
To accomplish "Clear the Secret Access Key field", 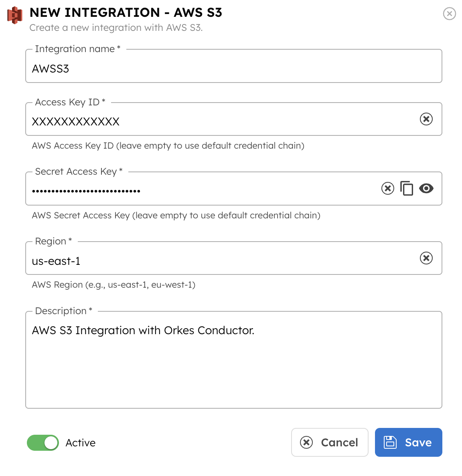I will point(387,189).
